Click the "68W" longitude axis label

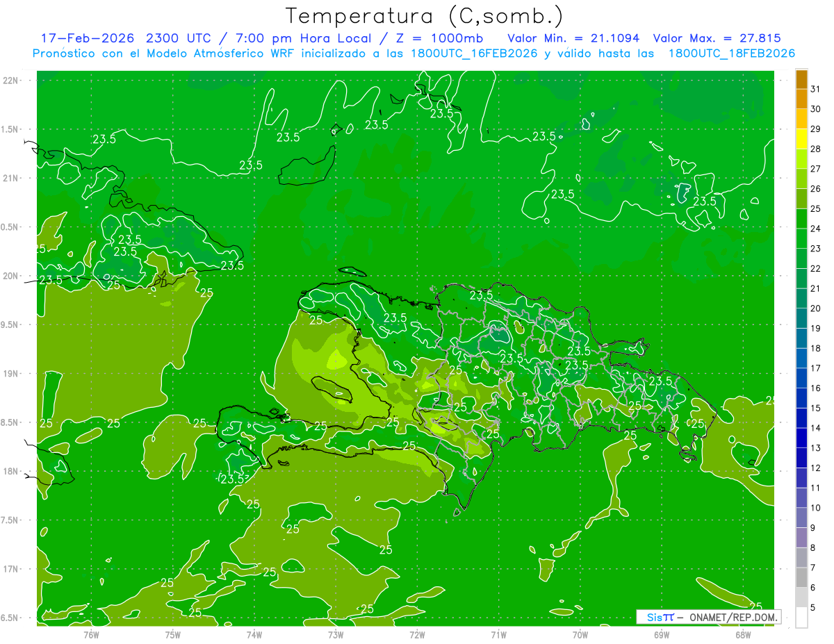[x=742, y=634]
